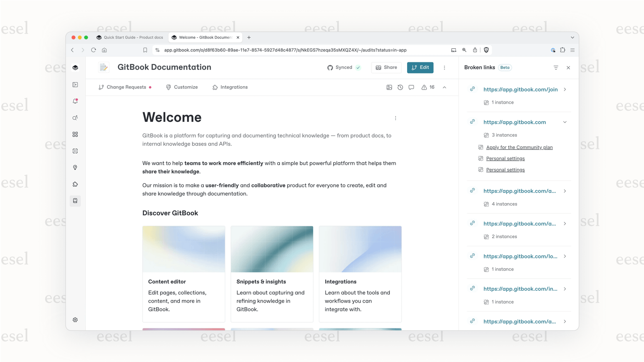Toggle the Synced status indicator
Viewport: 644px width, 362px height.
344,67
